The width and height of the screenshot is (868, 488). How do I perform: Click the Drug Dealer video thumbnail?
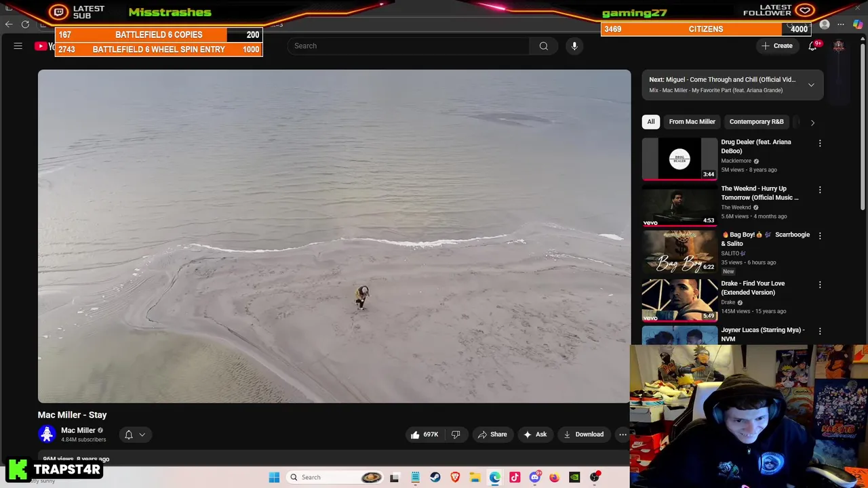click(x=679, y=159)
